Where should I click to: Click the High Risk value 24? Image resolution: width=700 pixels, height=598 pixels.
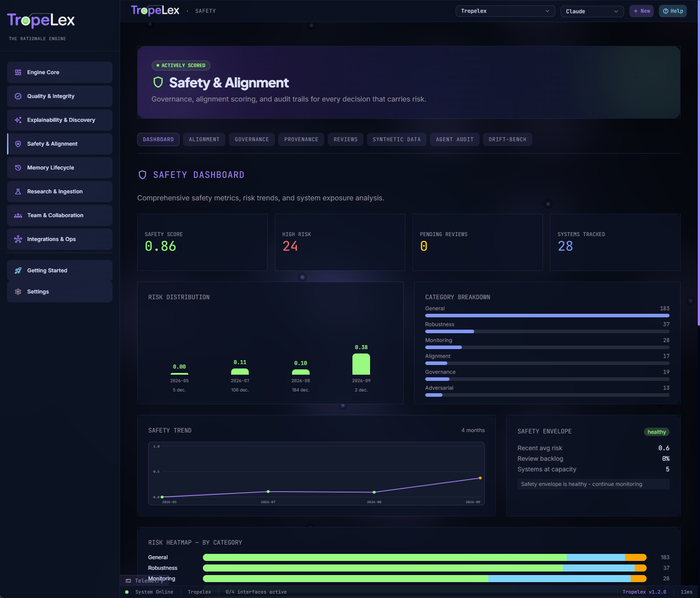tap(290, 246)
